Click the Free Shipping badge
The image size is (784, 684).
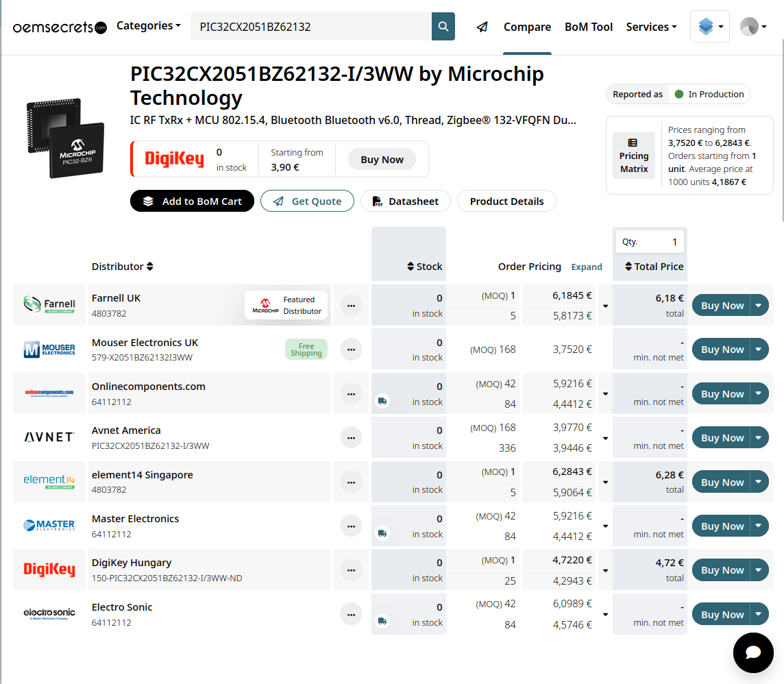click(x=306, y=350)
